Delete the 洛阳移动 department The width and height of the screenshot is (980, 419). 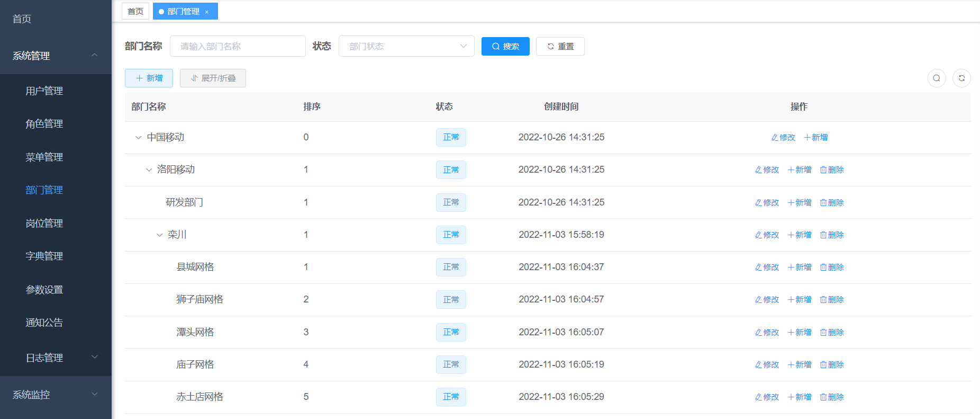(832, 170)
